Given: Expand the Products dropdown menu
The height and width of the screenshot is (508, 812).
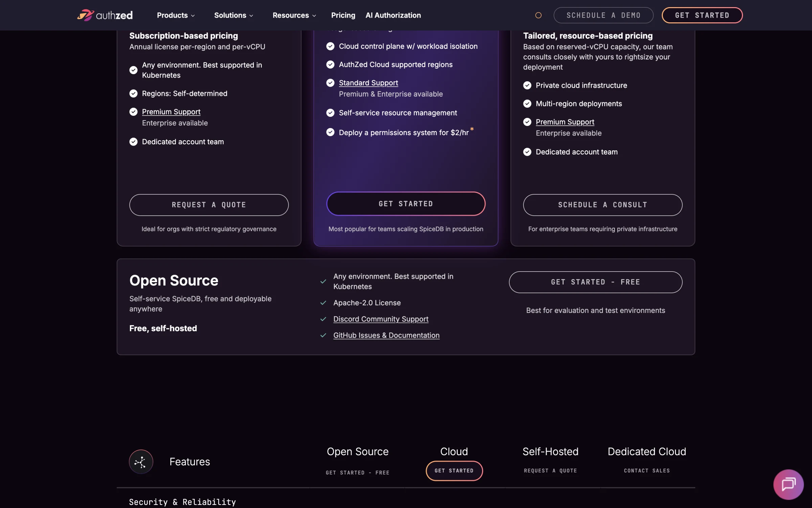Looking at the screenshot, I should pos(176,15).
